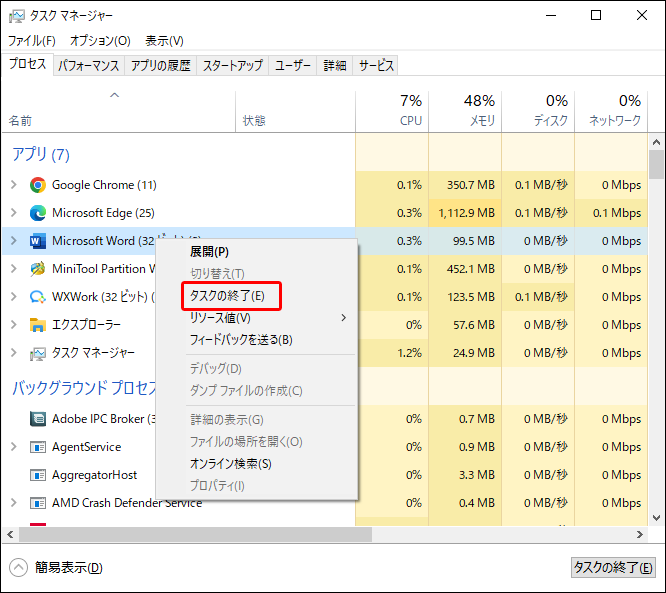Expand the WXWork process group

click(x=14, y=296)
